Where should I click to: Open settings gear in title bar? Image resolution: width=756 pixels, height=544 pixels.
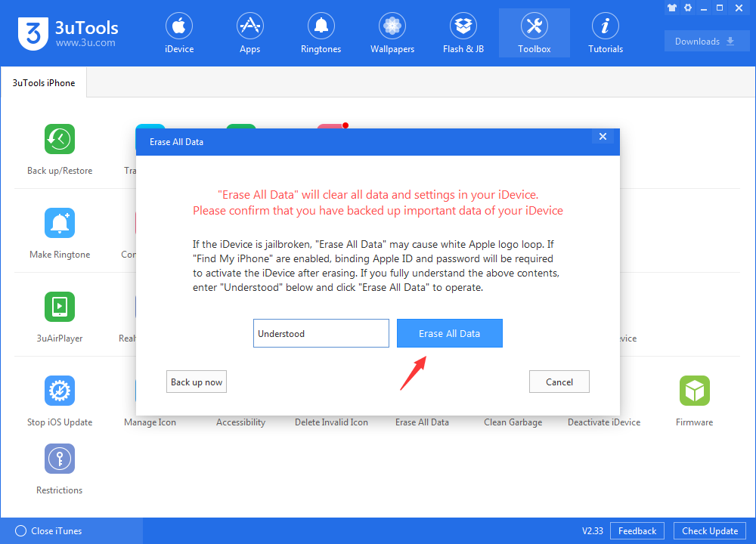pos(688,8)
